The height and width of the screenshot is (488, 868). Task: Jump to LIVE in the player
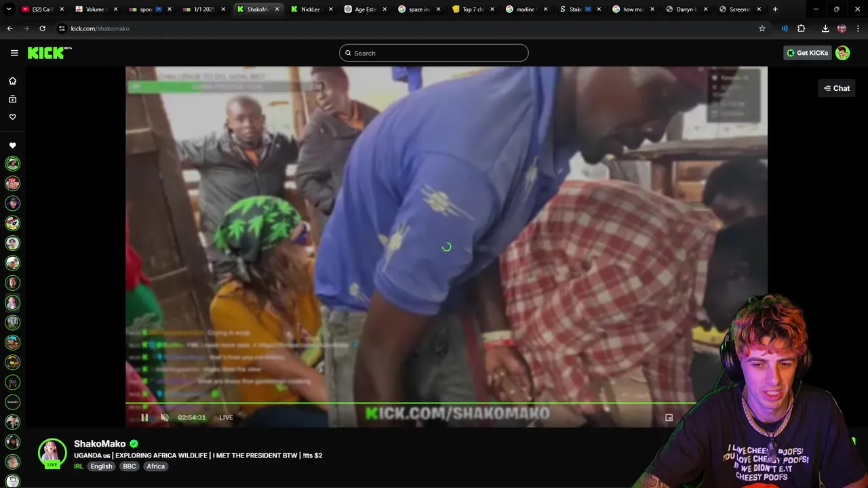pos(226,418)
